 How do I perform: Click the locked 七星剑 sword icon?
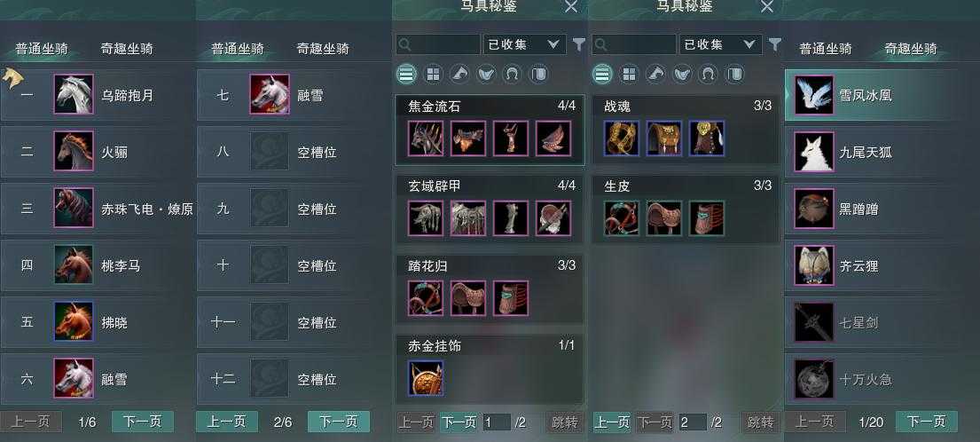click(814, 322)
